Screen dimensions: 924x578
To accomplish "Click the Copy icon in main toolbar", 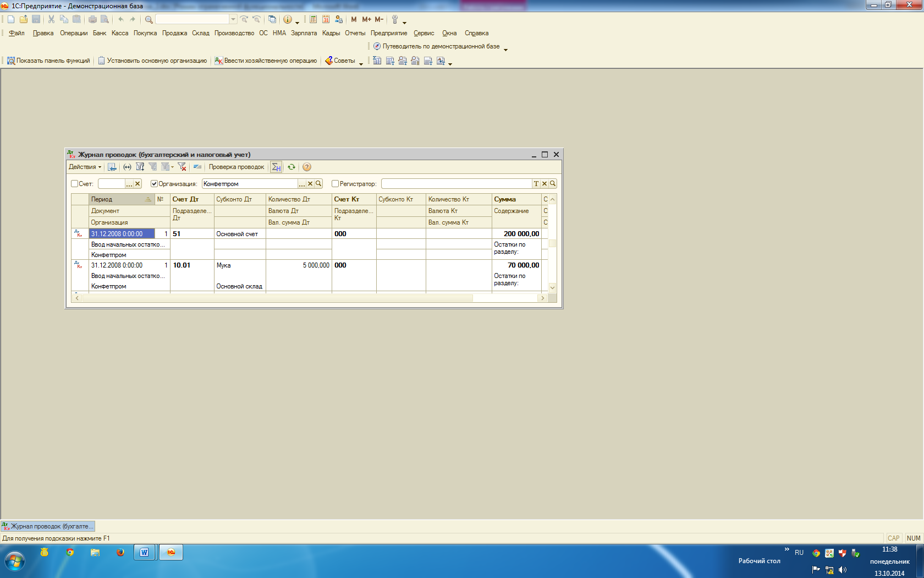I will [64, 19].
